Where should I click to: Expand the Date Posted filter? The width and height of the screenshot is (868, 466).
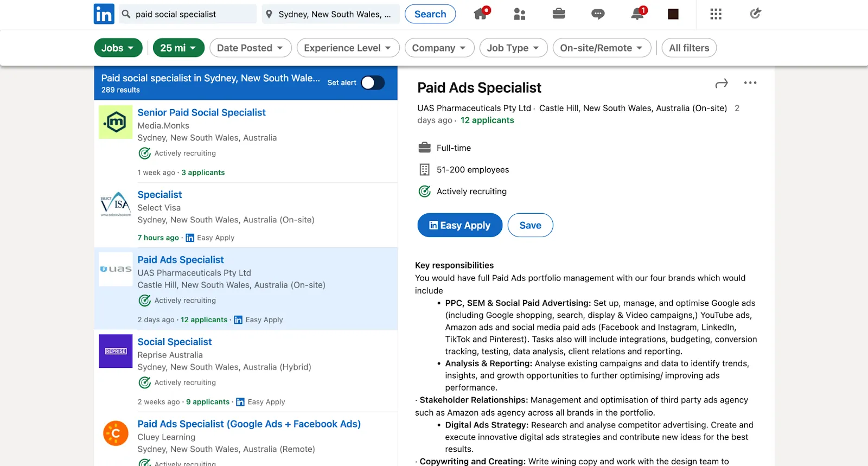coord(250,48)
